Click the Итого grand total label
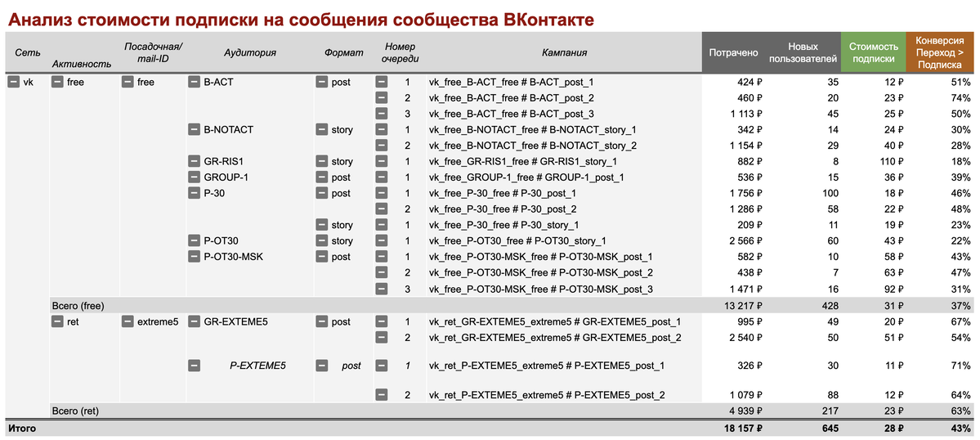Image resolution: width=980 pixels, height=440 pixels. pos(21,429)
